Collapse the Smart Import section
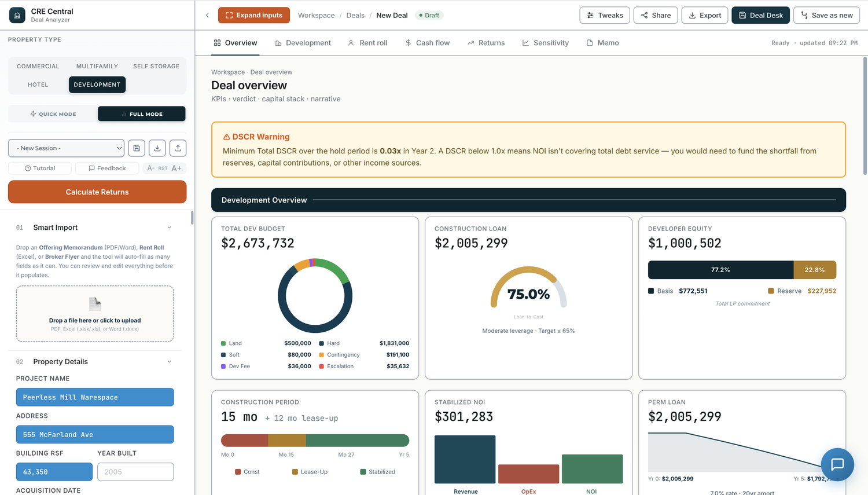Image resolution: width=868 pixels, height=495 pixels. (169, 228)
